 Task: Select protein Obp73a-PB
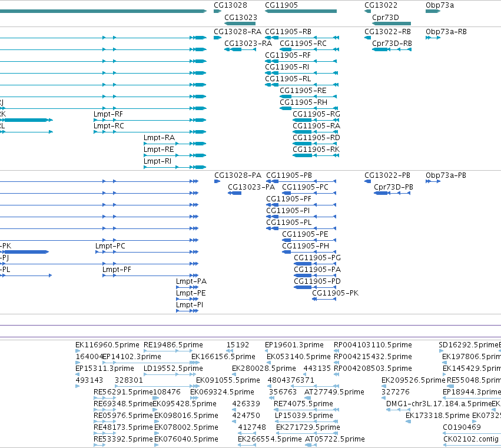446,175
